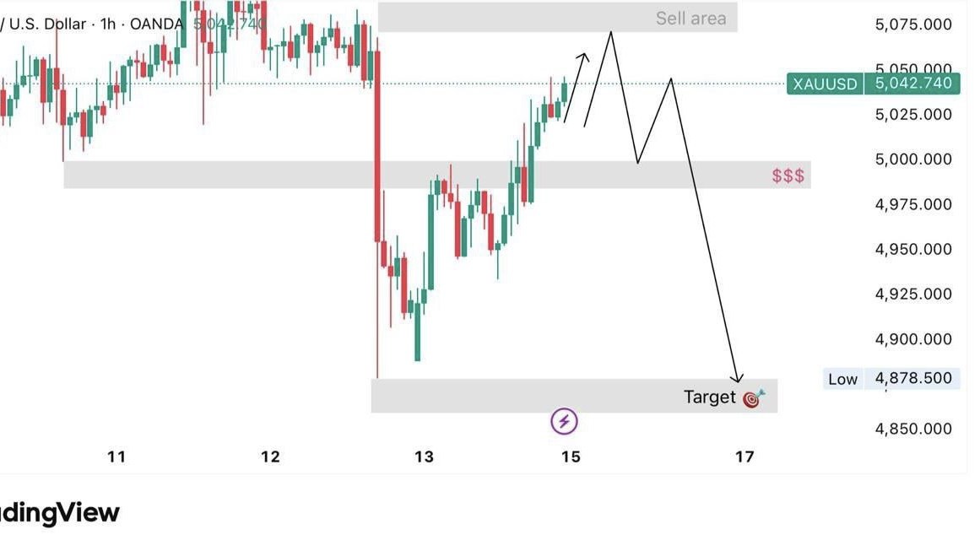Select date 15 on time axis
This screenshot has height=551, width=980.
[x=571, y=457]
